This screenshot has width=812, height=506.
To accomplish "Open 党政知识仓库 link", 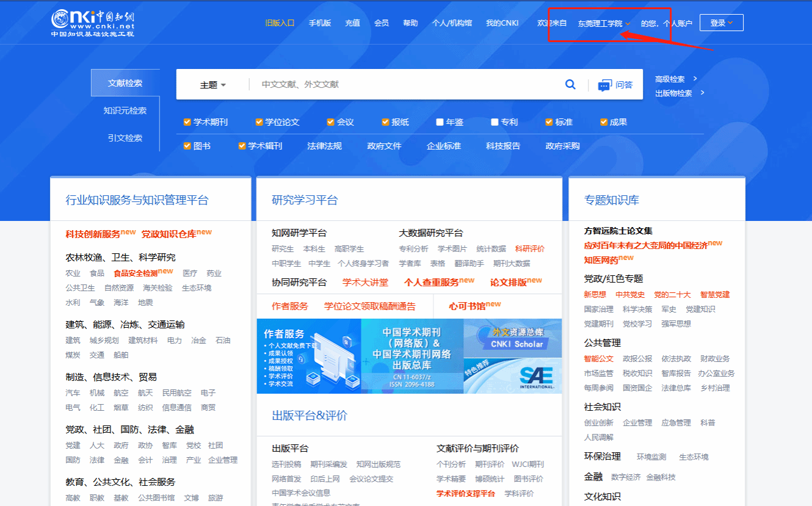I will point(169,234).
